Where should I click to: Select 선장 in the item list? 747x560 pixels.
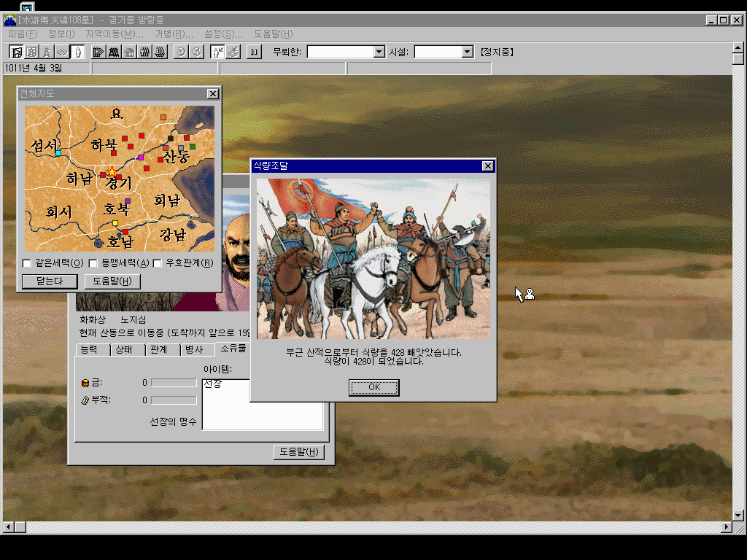pyautogui.click(x=212, y=384)
